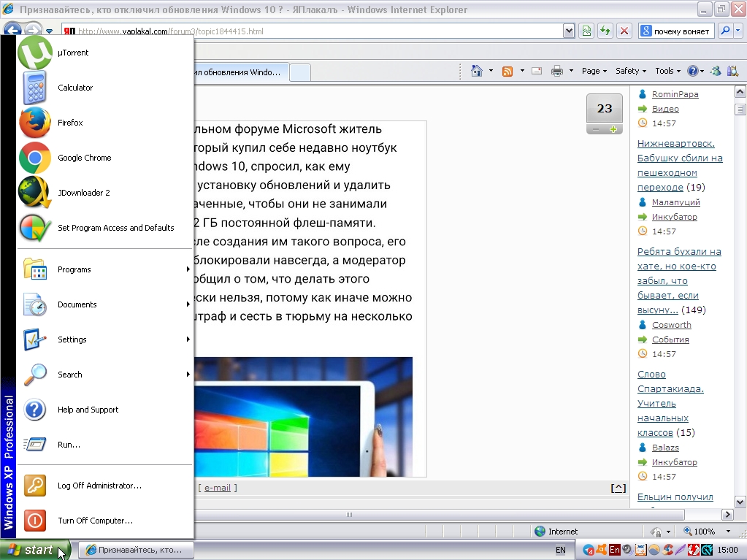The image size is (747, 560).
Task: Select Run... in the Start menu
Action: [x=69, y=445]
